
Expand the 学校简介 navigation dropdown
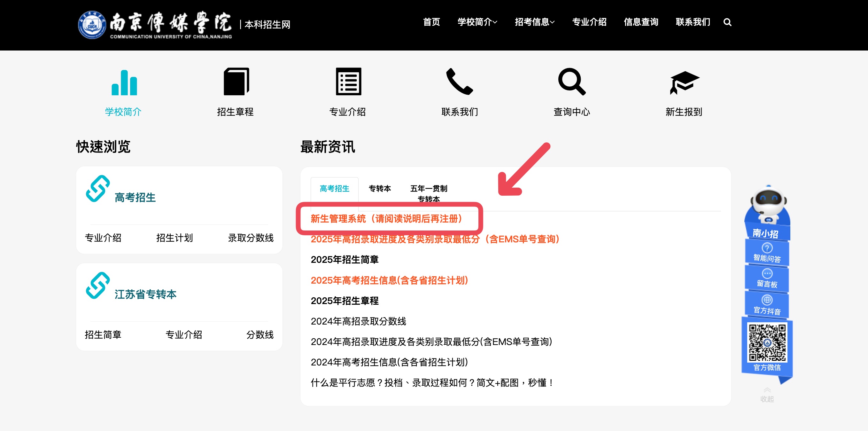477,22
